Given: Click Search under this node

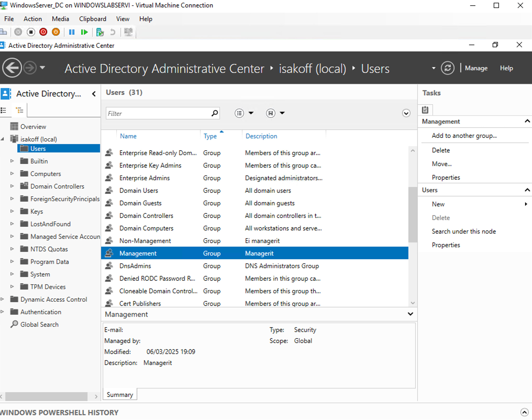Looking at the screenshot, I should coord(464,231).
